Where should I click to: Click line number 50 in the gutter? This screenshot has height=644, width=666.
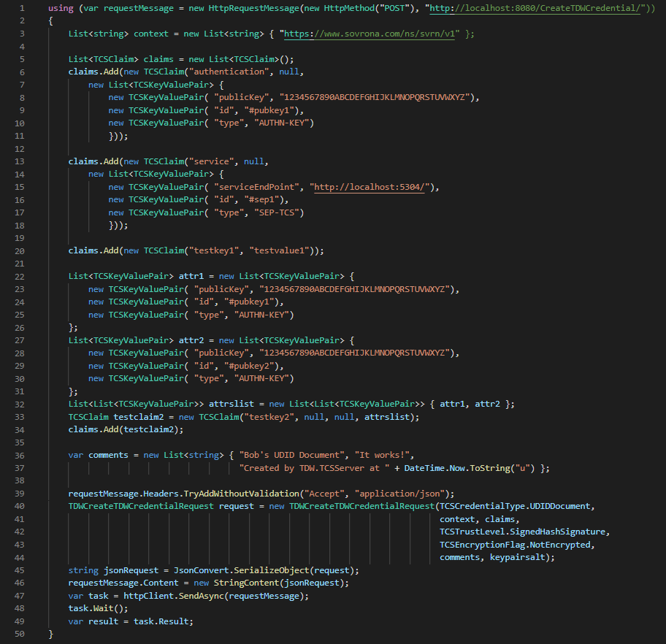[x=20, y=634]
